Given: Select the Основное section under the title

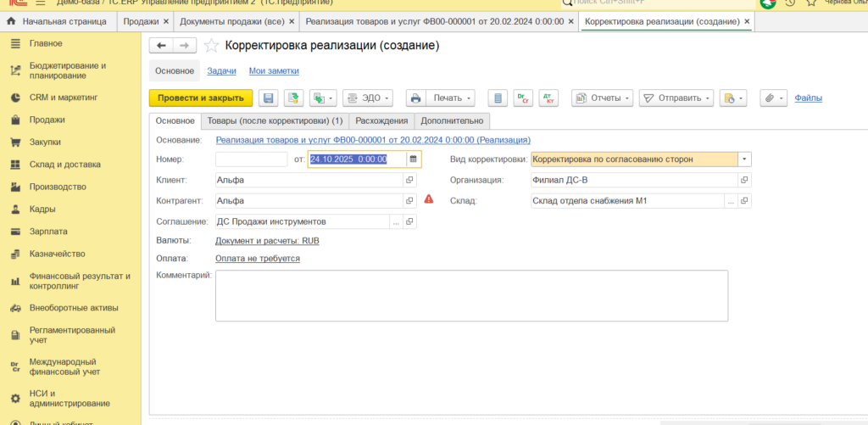Looking at the screenshot, I should 175,71.
